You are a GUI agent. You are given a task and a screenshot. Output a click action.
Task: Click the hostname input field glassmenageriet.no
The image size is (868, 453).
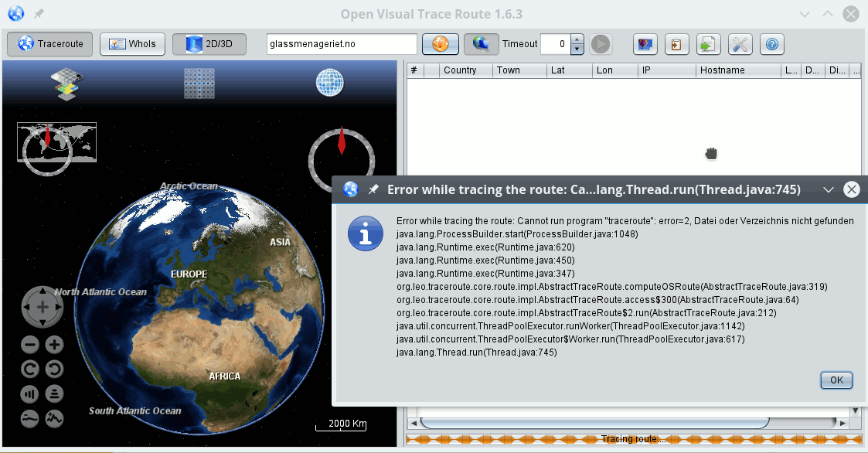click(x=342, y=44)
